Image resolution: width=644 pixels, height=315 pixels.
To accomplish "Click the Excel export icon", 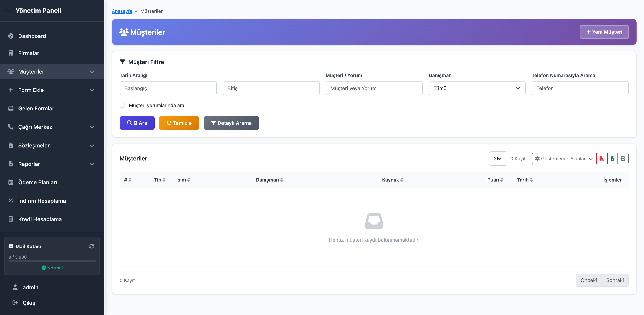I will [612, 159].
